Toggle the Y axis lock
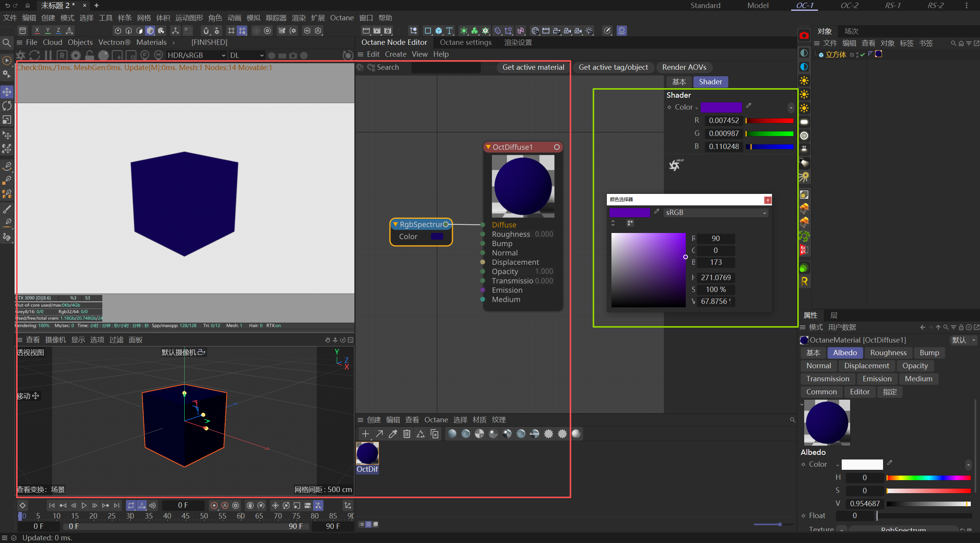Image resolution: width=980 pixels, height=543 pixels. tap(48, 31)
